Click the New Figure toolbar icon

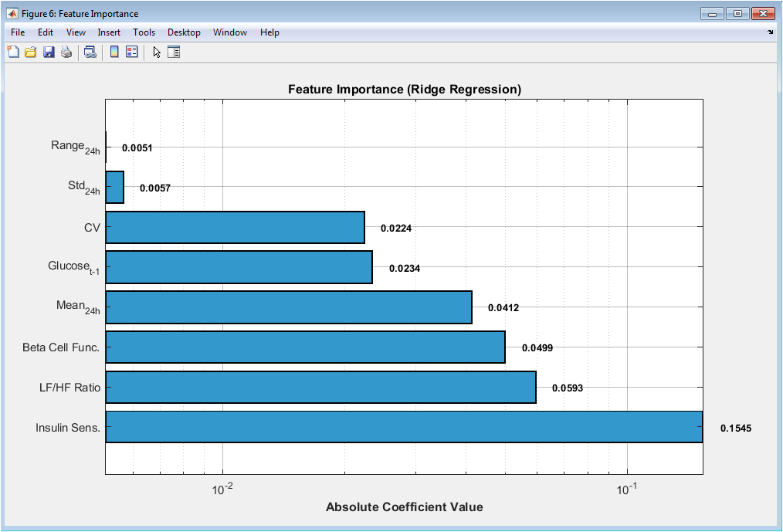pyautogui.click(x=13, y=53)
